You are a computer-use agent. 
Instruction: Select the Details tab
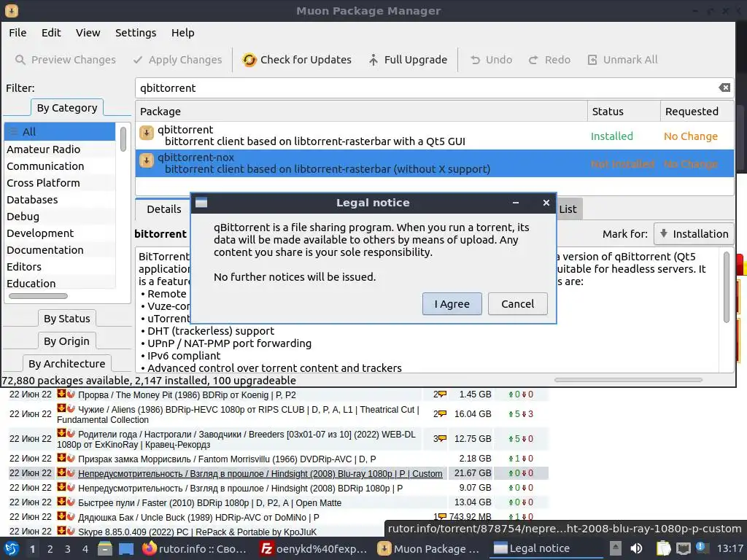(x=163, y=209)
